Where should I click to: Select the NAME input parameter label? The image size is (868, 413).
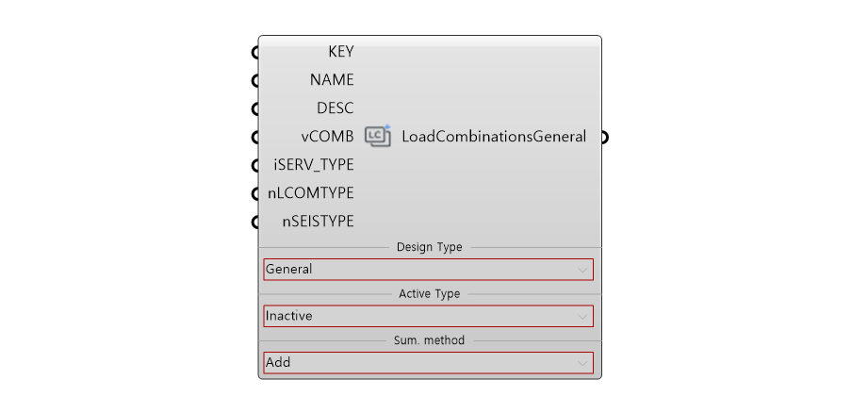332,80
